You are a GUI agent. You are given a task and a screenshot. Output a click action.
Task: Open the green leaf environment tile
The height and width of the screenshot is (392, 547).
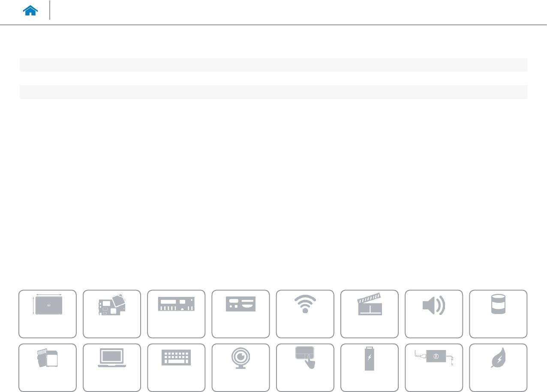point(499,368)
